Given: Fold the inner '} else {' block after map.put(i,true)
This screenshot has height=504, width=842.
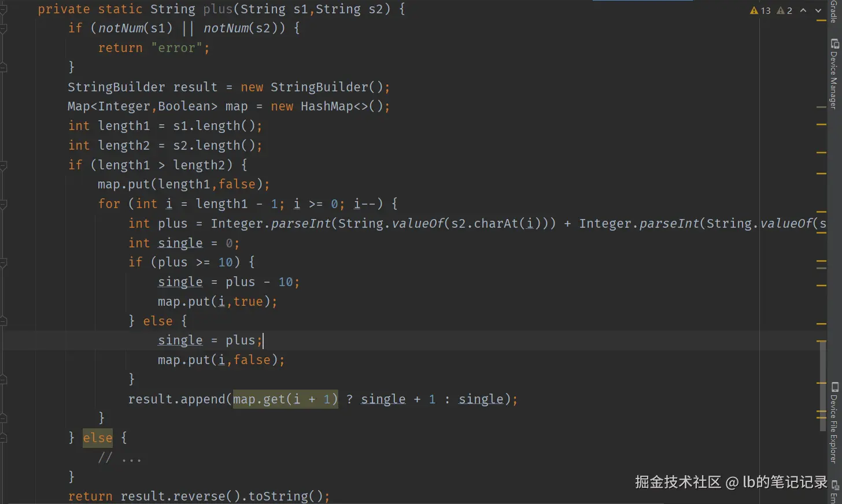Looking at the screenshot, I should pyautogui.click(x=3, y=321).
